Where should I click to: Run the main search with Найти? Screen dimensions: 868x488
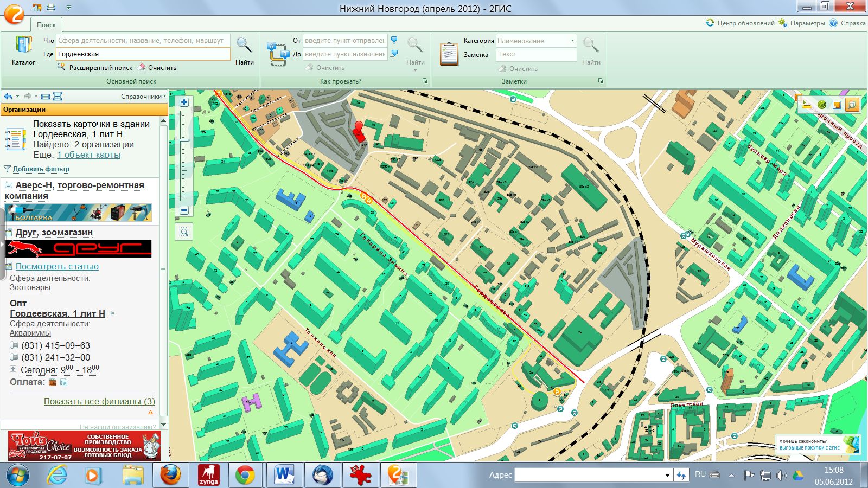tap(244, 52)
